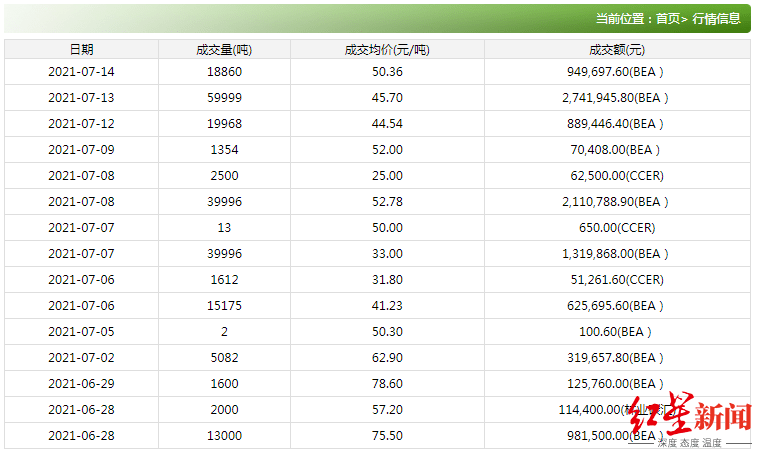Screen dimensions: 762x459
Task: Select the amount 2,110,788.90(BEA)
Action: 615,202
